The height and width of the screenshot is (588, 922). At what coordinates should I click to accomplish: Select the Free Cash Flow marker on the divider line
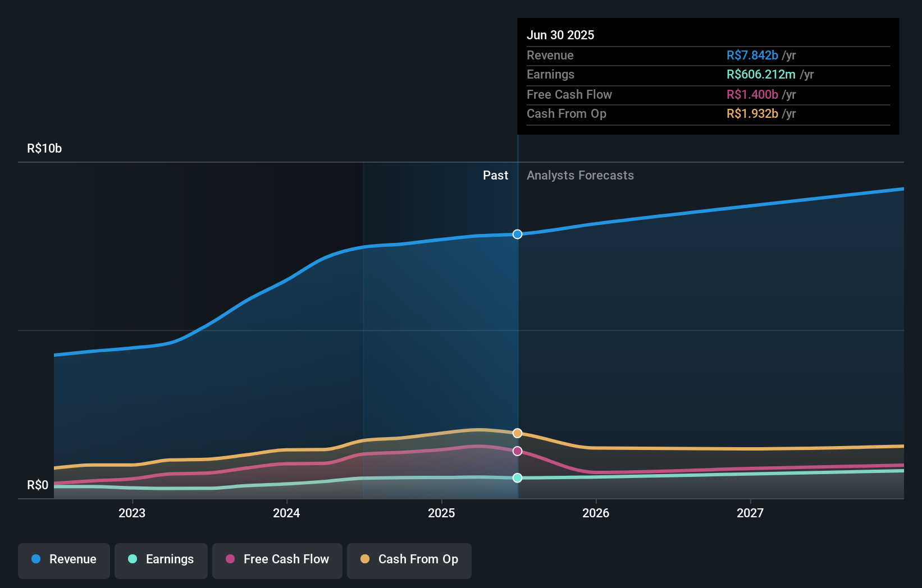point(517,451)
